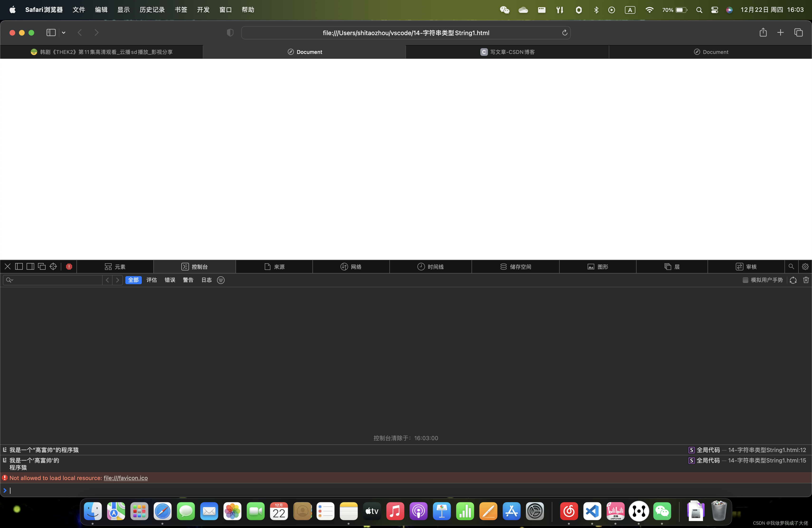Open the 图形 (Graphics) tab
The image size is (812, 528).
[x=598, y=267]
